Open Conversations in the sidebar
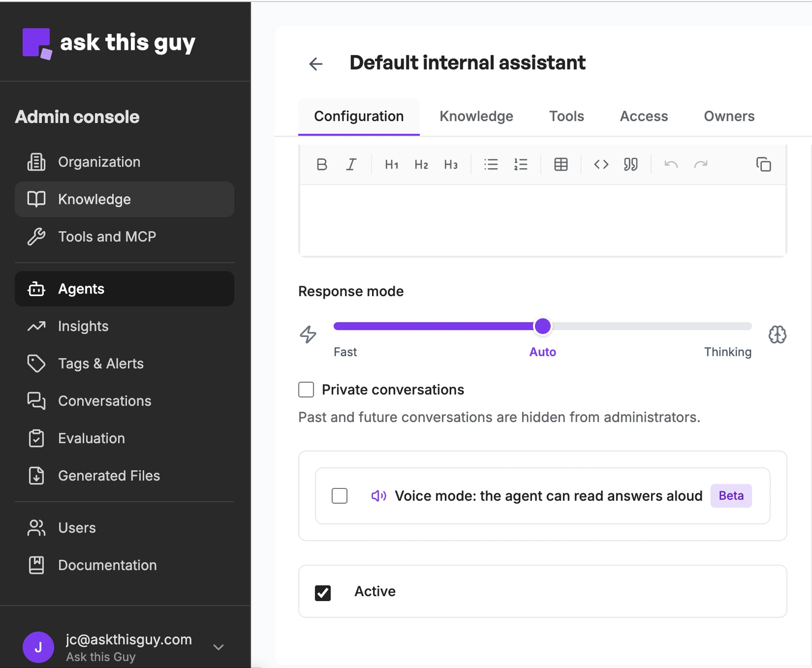 [124, 401]
